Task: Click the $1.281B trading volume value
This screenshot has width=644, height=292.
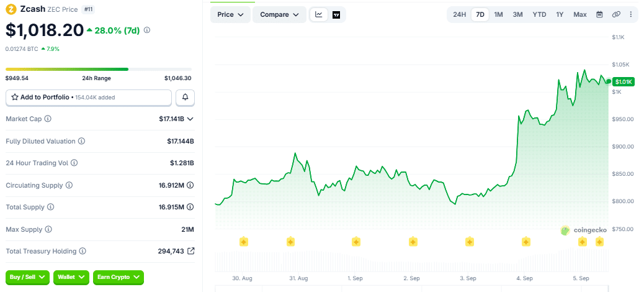Action: point(182,163)
